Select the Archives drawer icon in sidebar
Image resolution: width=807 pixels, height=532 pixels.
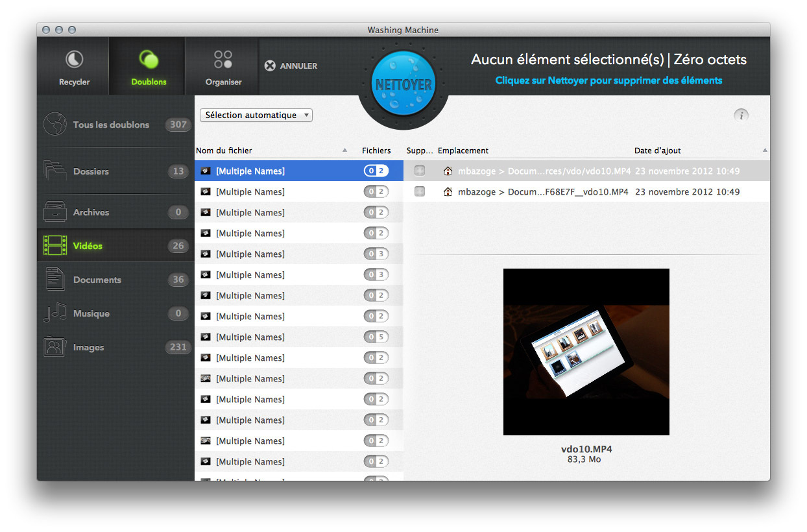[x=55, y=212]
